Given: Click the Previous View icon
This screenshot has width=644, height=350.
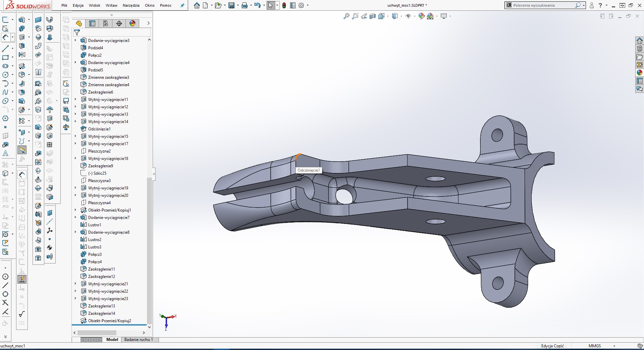Looking at the screenshot, I should 364,16.
